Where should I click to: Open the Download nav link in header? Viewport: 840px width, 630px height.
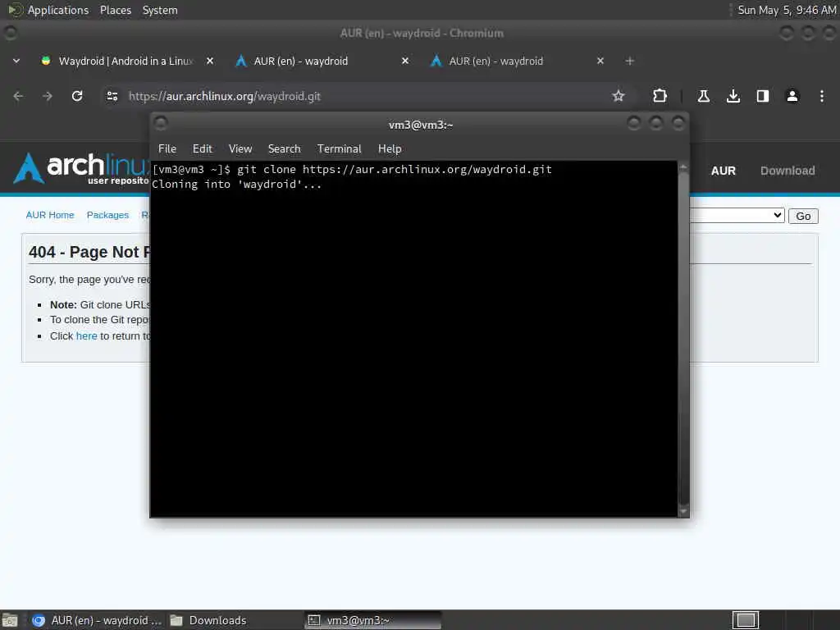[787, 171]
